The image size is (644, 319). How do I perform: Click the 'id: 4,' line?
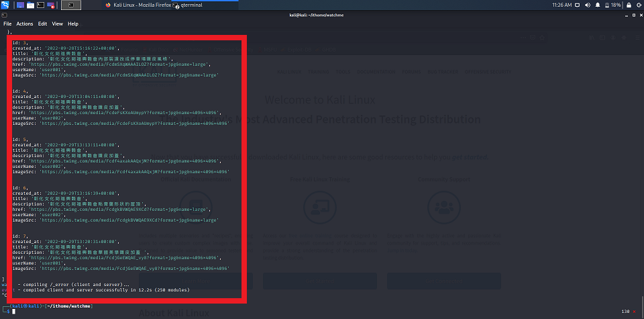19,91
